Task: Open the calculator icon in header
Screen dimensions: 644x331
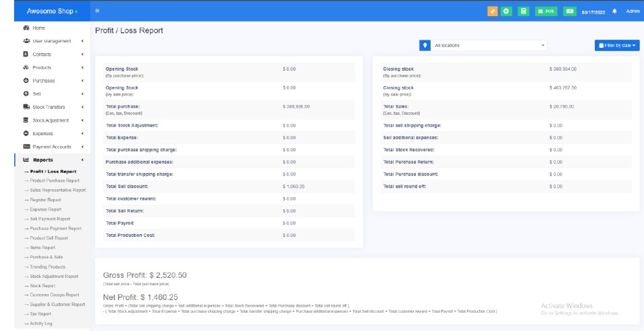Action: tap(524, 11)
